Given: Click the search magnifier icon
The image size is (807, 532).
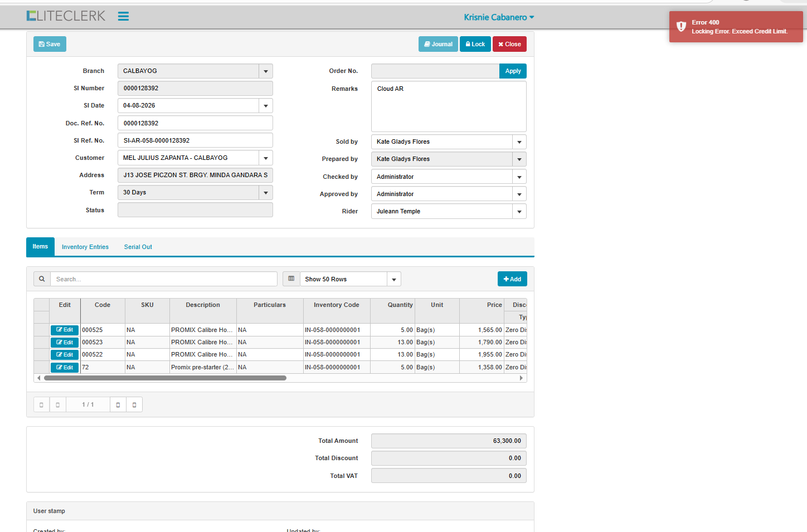Looking at the screenshot, I should 42,279.
